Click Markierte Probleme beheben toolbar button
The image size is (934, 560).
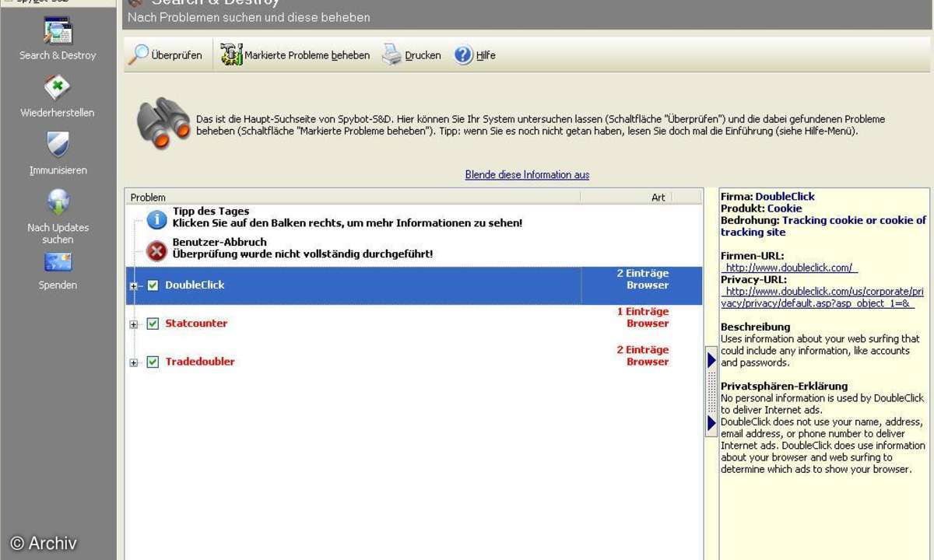click(296, 55)
